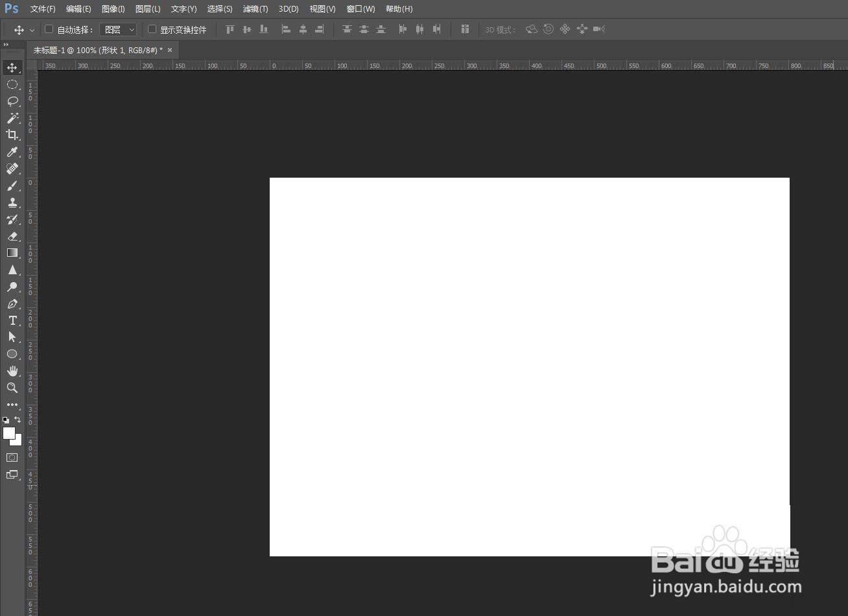Viewport: 848px width, 616px height.
Task: Close the 未标题-1 document tab
Action: 170,50
